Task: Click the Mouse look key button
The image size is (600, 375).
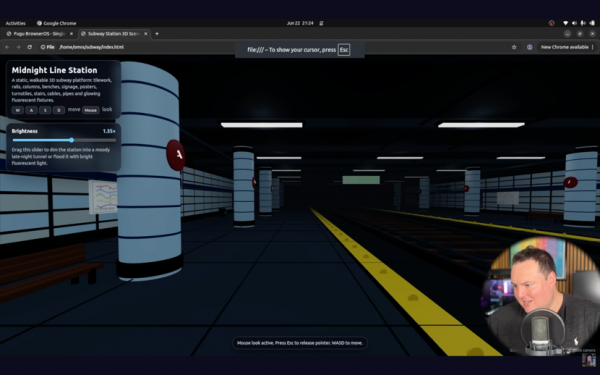Action: (x=91, y=110)
